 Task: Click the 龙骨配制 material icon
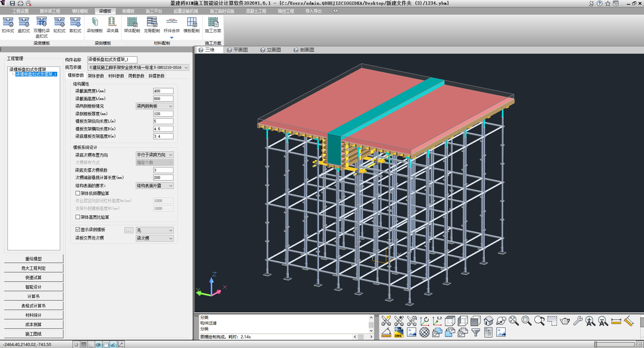[151, 25]
